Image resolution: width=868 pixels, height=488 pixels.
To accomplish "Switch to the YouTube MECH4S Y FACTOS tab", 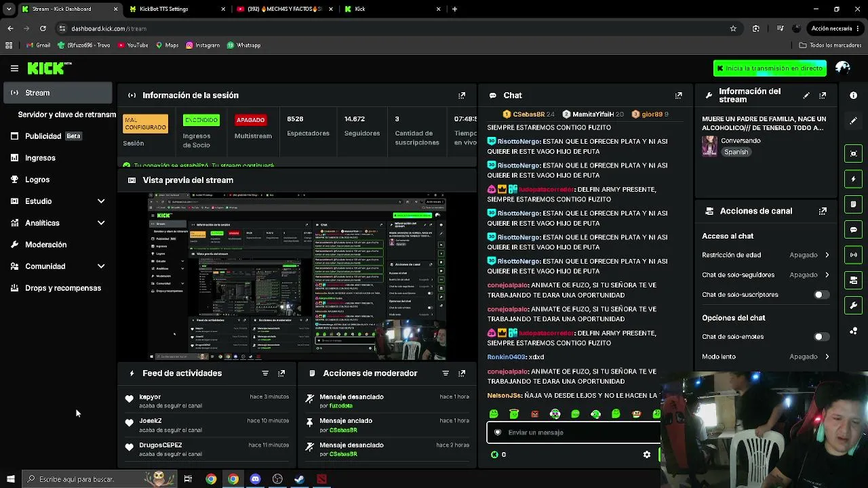I will [284, 9].
